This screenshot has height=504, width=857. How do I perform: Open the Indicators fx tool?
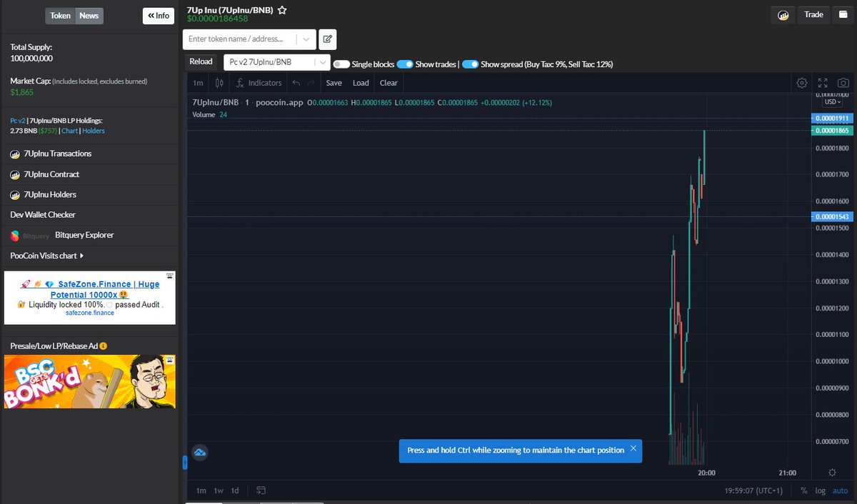(259, 83)
